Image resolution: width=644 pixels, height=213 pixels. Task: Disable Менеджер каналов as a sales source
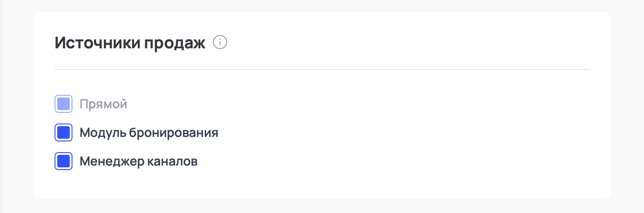64,161
